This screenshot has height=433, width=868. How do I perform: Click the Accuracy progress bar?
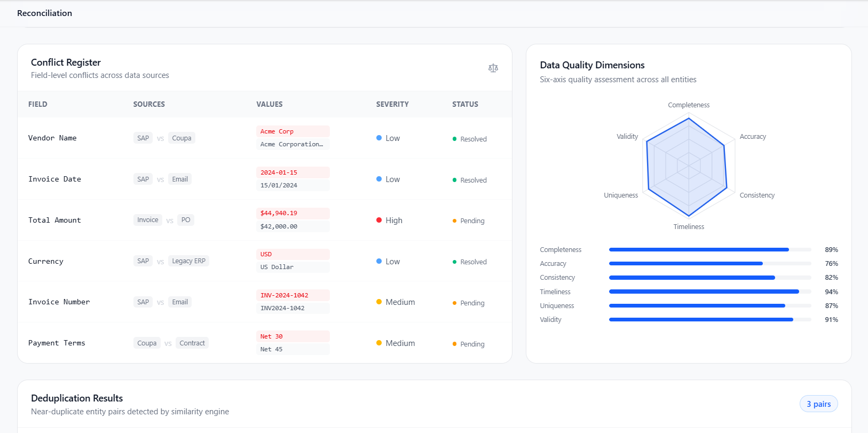click(x=710, y=263)
